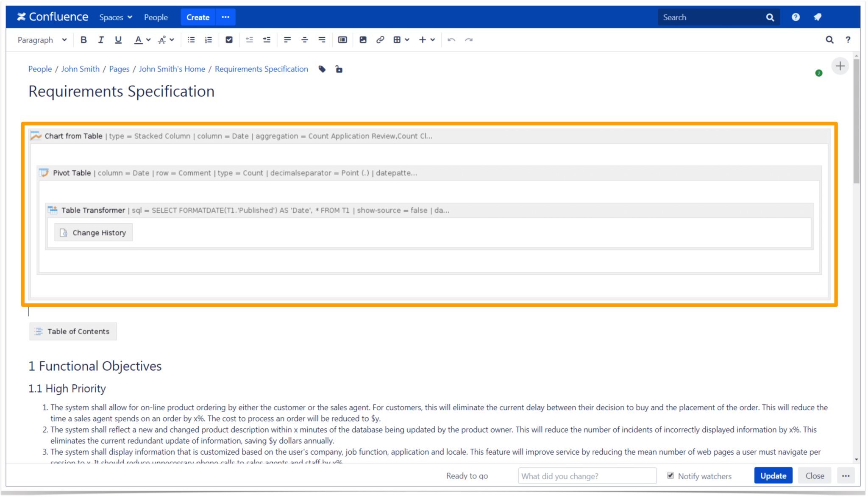The image size is (868, 497).
Task: Toggle the task list checkbox icon
Action: click(229, 39)
